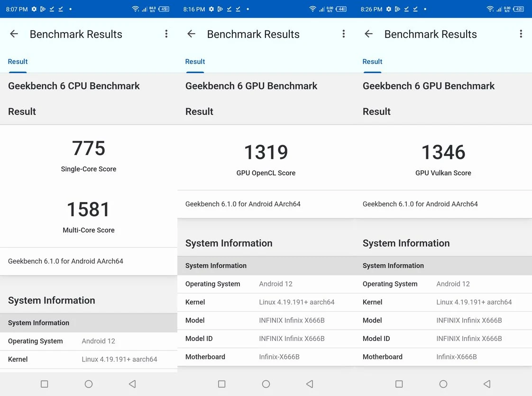The image size is (532, 396).
Task: Tap Geekbench 6 CPU Benchmark heading
Action: point(73,86)
